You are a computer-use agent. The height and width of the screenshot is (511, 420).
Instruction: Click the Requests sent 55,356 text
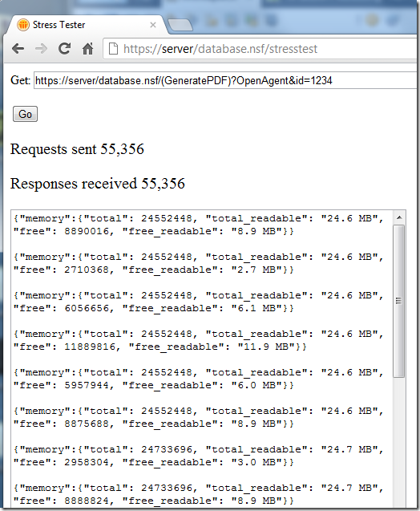tap(77, 149)
